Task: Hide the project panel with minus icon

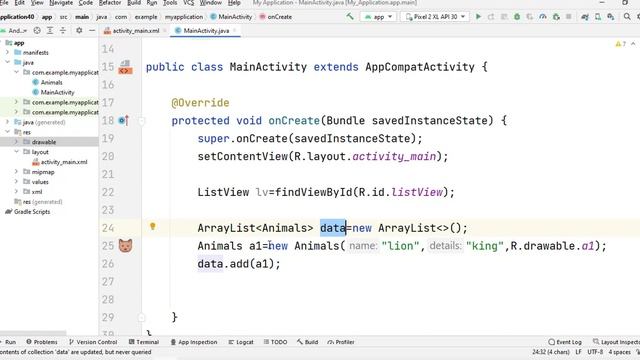Action: click(x=92, y=31)
